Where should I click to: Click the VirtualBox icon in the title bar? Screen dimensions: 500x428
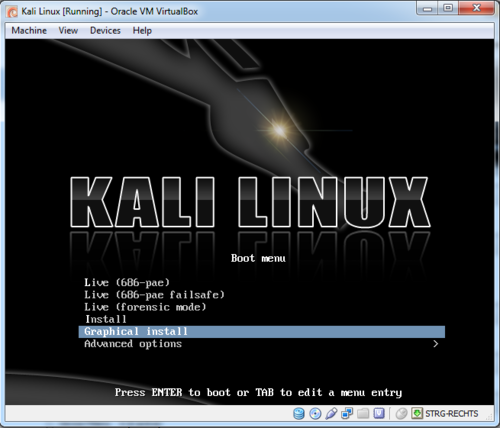tap(12, 12)
